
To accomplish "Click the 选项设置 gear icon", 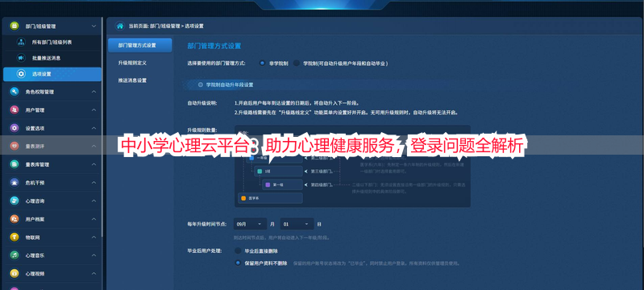I will click(x=21, y=74).
